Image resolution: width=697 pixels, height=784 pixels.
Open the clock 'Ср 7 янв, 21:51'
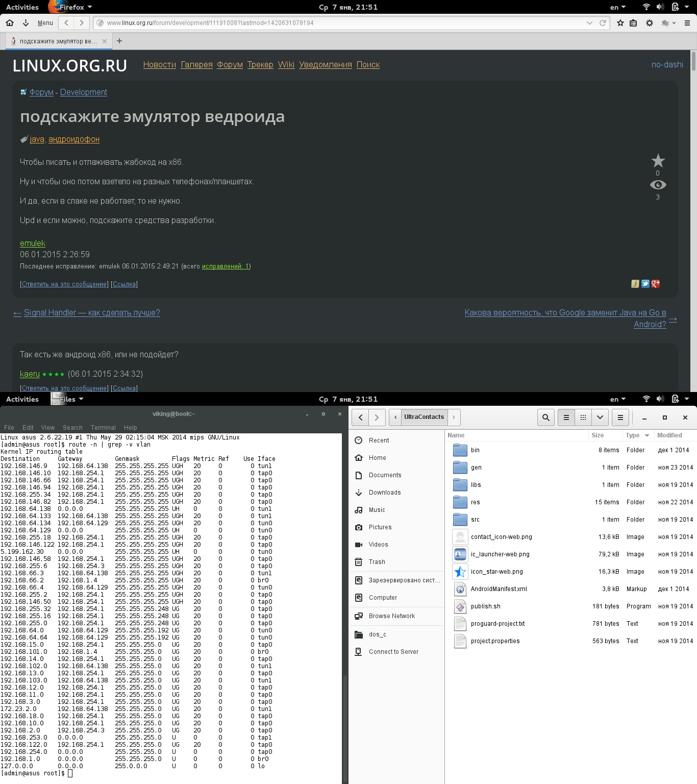pyautogui.click(x=348, y=7)
